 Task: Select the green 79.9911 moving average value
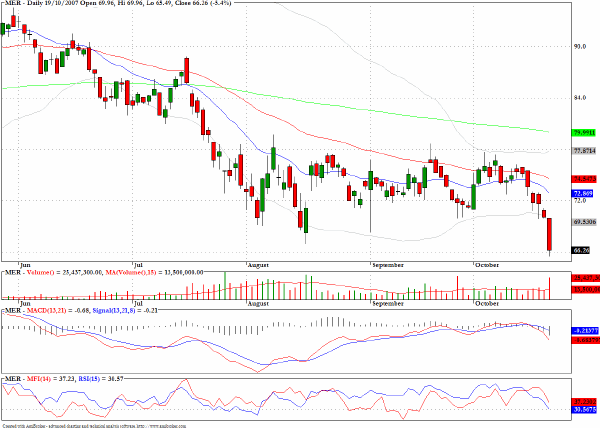pos(584,133)
